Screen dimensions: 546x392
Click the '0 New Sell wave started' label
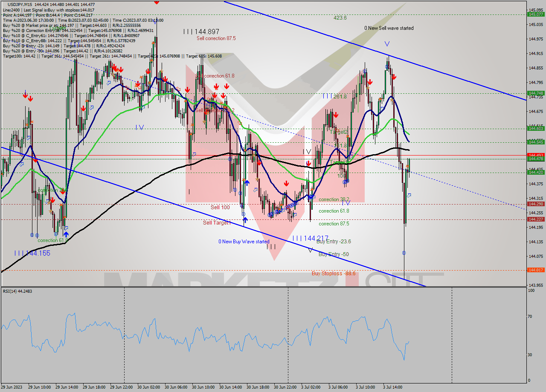pos(389,28)
